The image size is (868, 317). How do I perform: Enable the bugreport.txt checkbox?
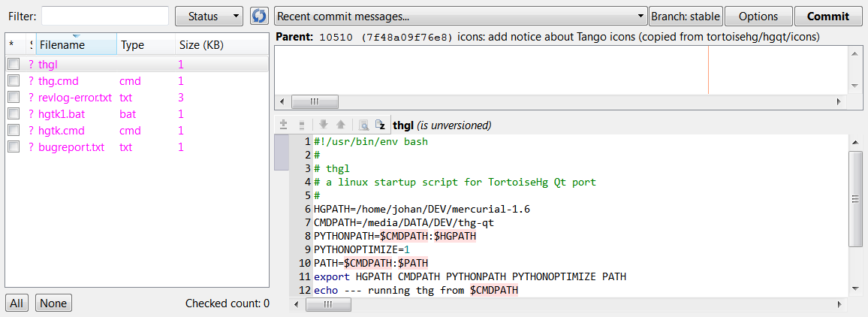point(14,147)
